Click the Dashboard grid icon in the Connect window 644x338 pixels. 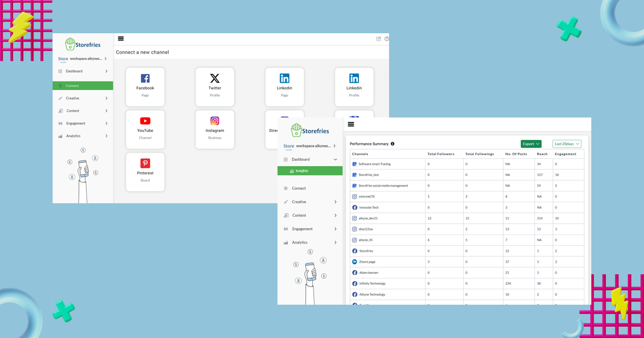60,71
